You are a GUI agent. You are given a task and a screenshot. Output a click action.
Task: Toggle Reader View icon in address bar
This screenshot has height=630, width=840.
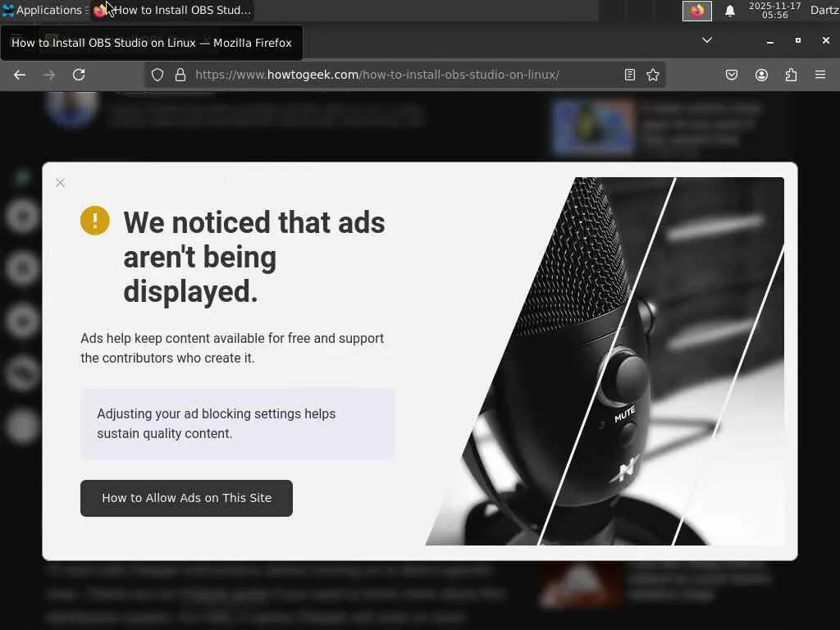coord(630,75)
